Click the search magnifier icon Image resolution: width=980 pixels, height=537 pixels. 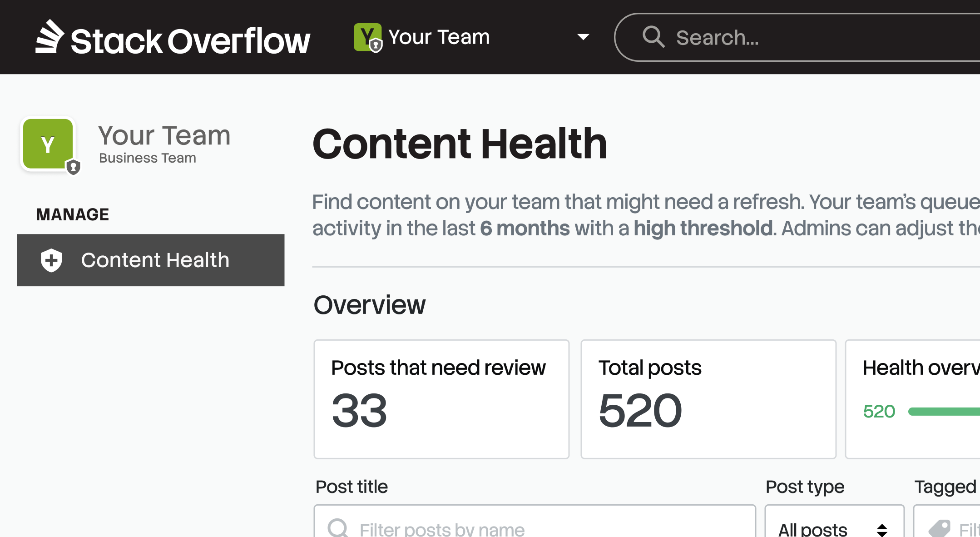pyautogui.click(x=653, y=37)
